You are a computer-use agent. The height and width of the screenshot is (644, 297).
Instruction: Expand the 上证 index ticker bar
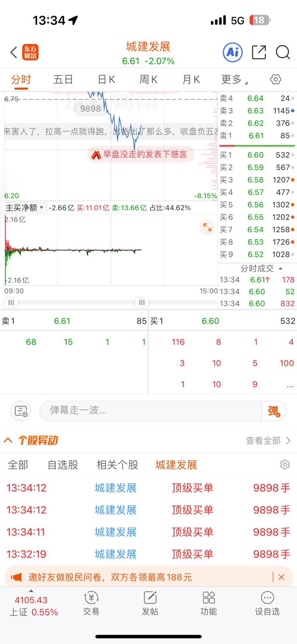coord(31,591)
